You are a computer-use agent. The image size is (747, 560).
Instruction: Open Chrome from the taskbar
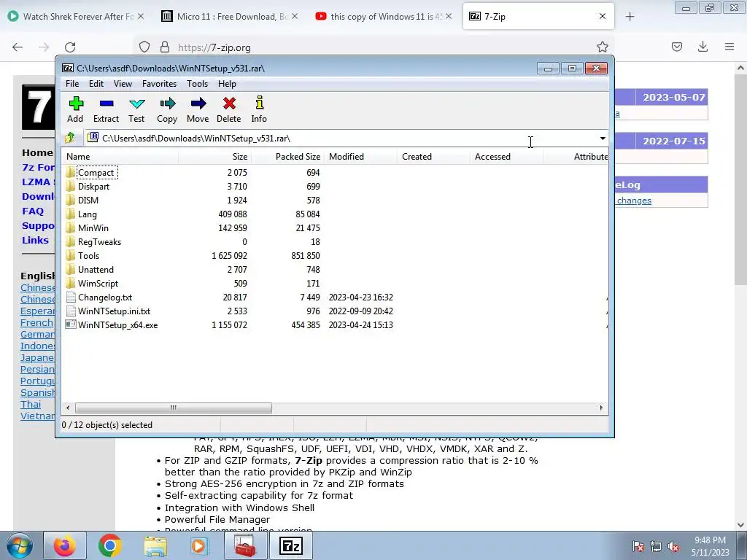110,545
